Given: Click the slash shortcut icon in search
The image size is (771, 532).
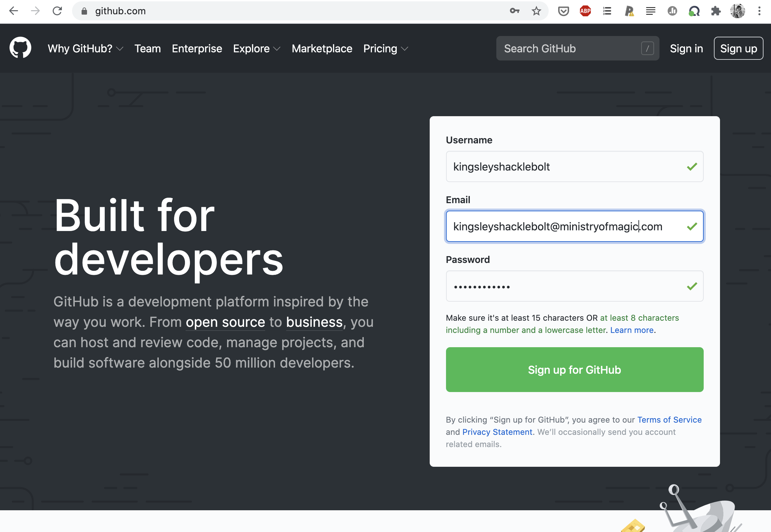Looking at the screenshot, I should pyautogui.click(x=648, y=48).
